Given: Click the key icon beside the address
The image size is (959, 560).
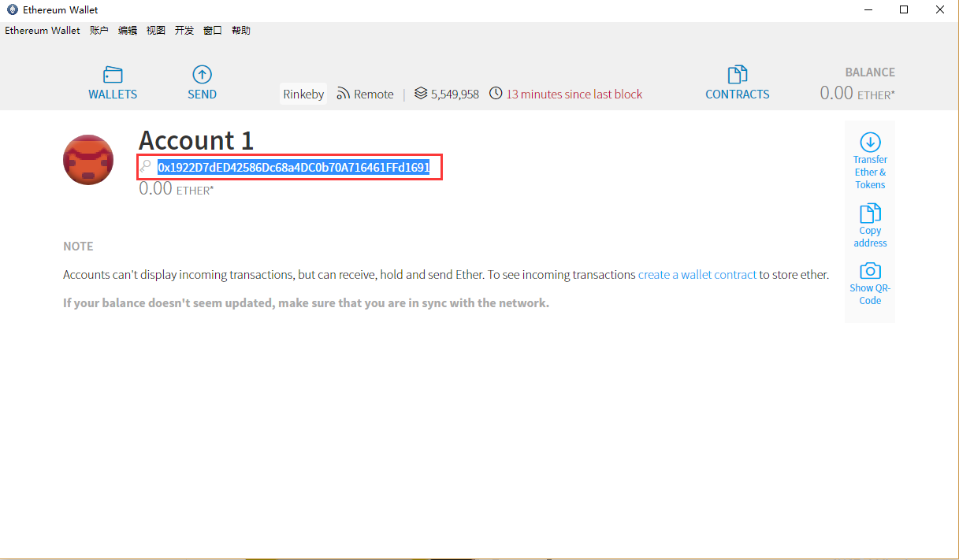Looking at the screenshot, I should point(146,167).
